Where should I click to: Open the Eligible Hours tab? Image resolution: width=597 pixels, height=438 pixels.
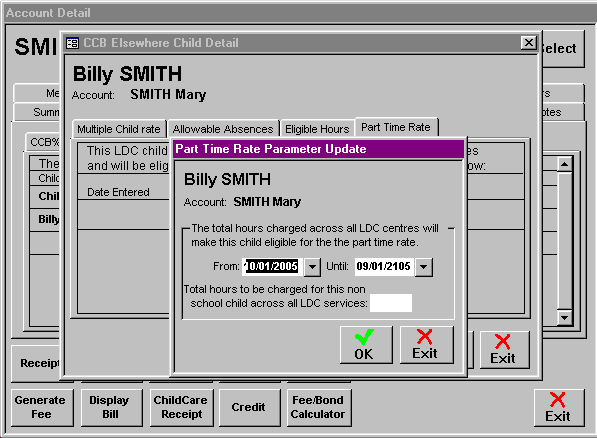coord(317,129)
